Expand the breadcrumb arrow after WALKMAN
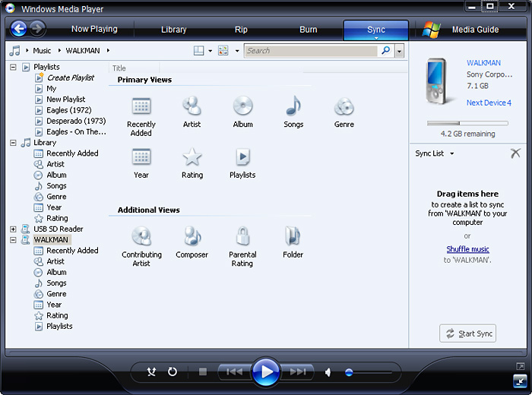 tap(108, 51)
